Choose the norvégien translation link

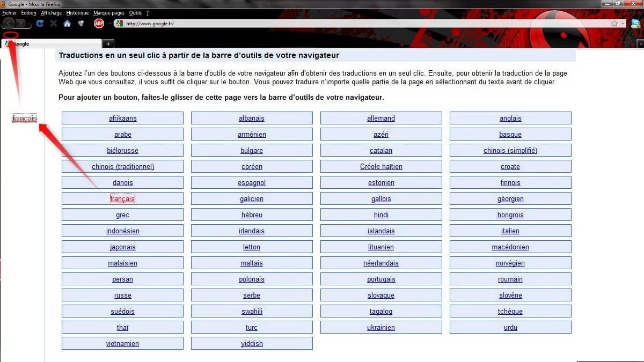pyautogui.click(x=510, y=263)
